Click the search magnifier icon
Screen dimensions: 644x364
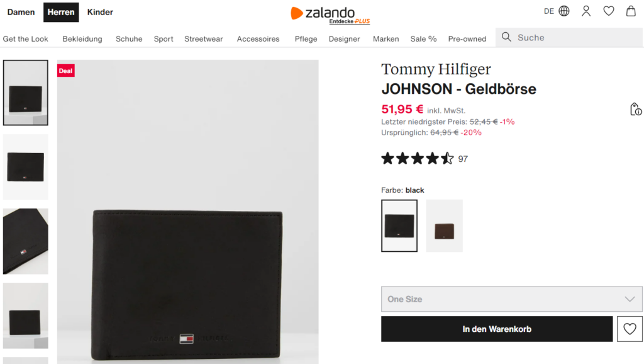pos(506,38)
